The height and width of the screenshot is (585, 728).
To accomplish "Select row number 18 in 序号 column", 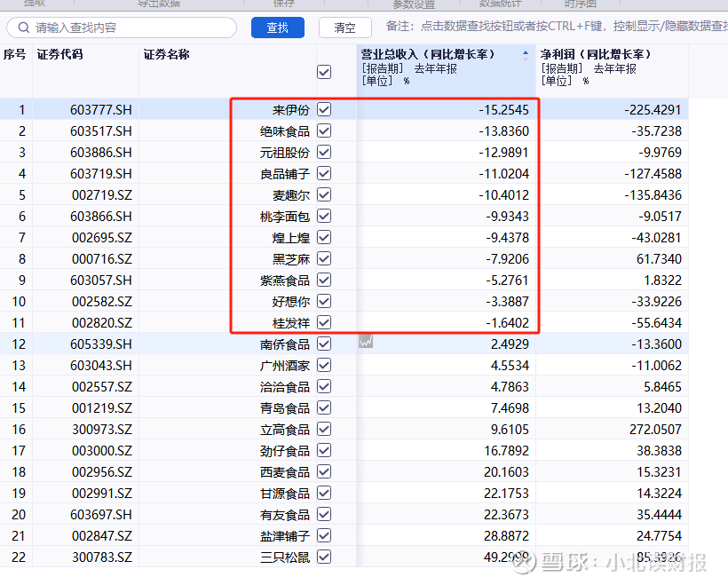I will click(19, 472).
